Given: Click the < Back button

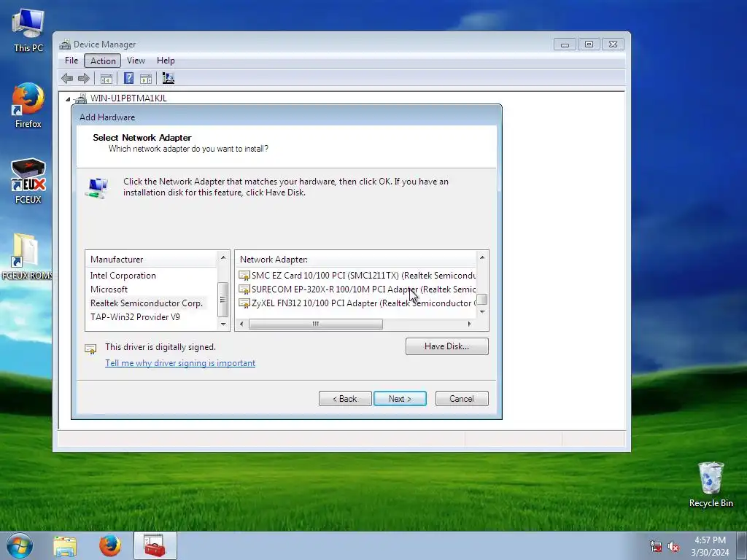Looking at the screenshot, I should [345, 399].
